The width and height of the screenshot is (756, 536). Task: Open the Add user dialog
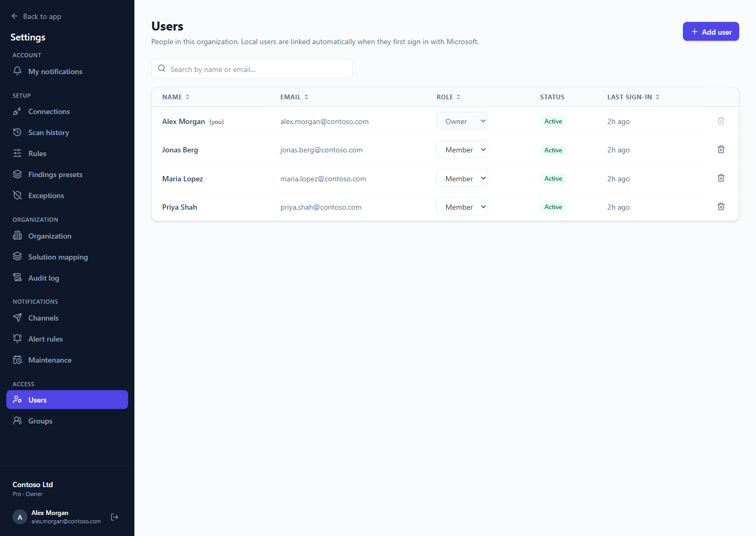(711, 32)
